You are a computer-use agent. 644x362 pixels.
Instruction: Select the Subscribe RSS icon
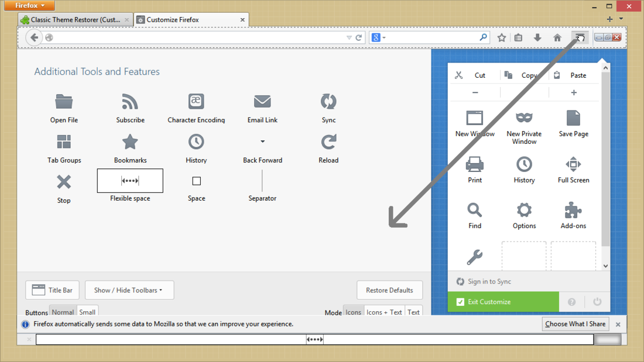[130, 102]
